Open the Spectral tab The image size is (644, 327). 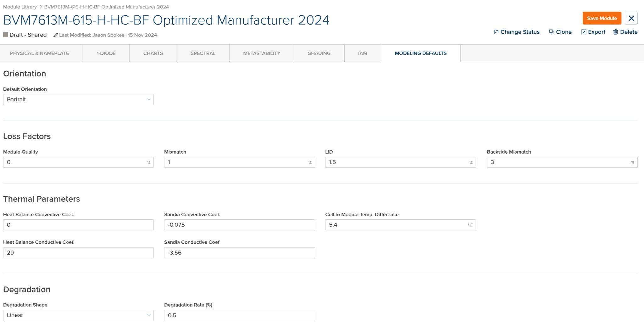[x=203, y=53]
